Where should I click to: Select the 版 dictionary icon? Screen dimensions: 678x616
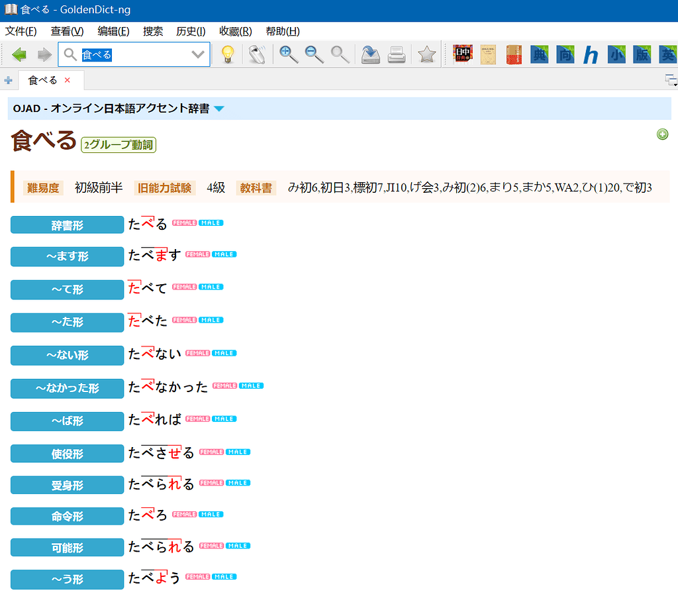point(642,54)
